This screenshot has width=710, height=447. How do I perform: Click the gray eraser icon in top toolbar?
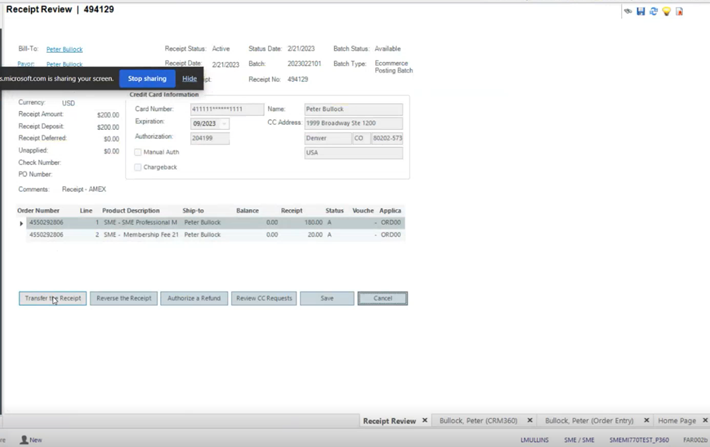(628, 11)
